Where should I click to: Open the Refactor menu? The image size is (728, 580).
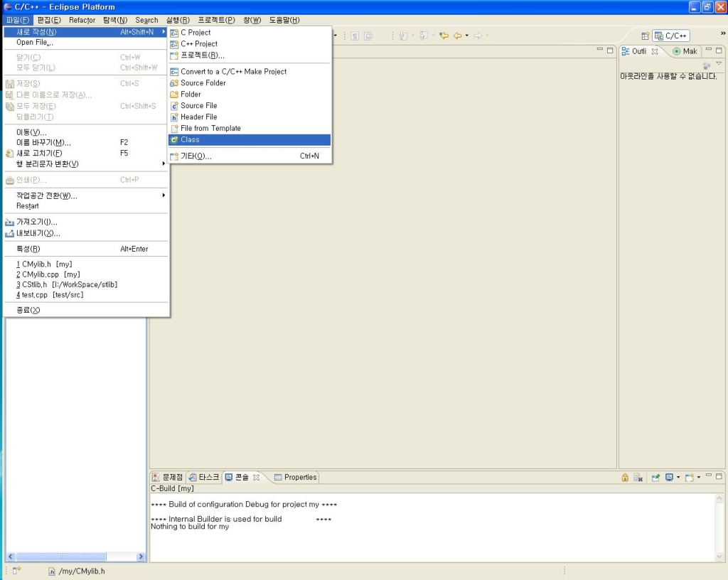pyautogui.click(x=82, y=20)
